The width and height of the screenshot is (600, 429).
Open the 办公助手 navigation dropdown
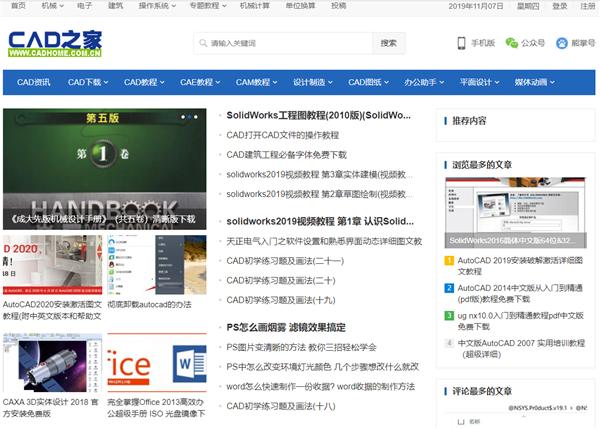pyautogui.click(x=424, y=82)
